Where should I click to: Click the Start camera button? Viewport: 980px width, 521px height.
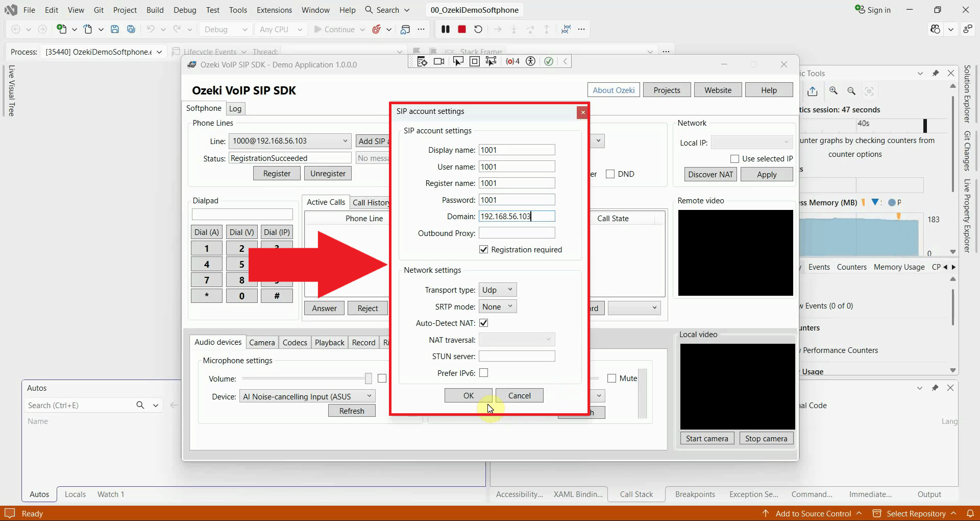point(707,438)
